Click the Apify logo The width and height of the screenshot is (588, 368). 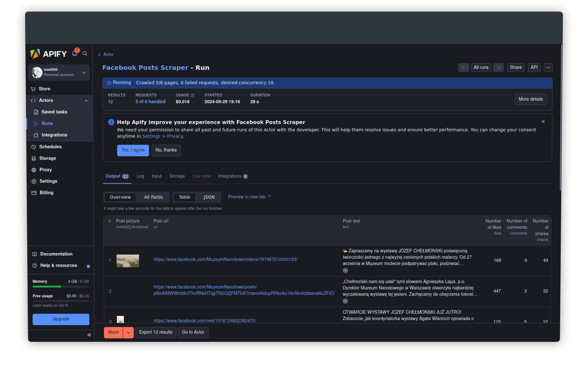48,54
